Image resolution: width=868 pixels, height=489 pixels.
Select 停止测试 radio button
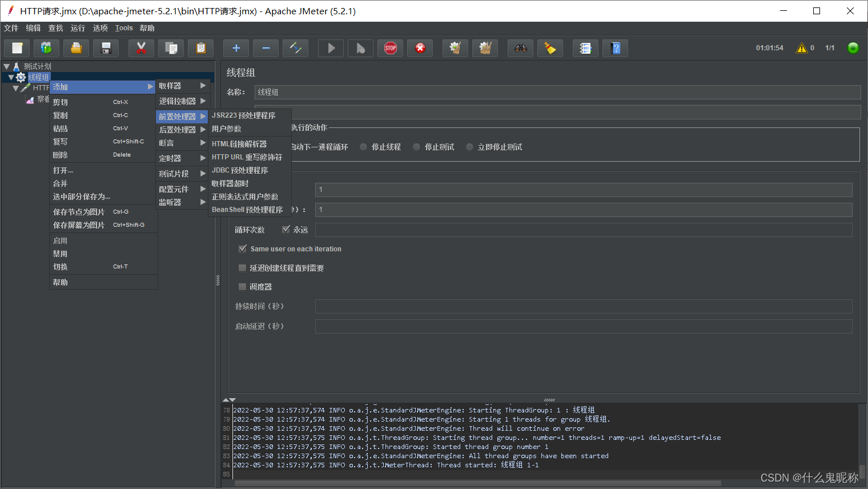[x=416, y=147]
